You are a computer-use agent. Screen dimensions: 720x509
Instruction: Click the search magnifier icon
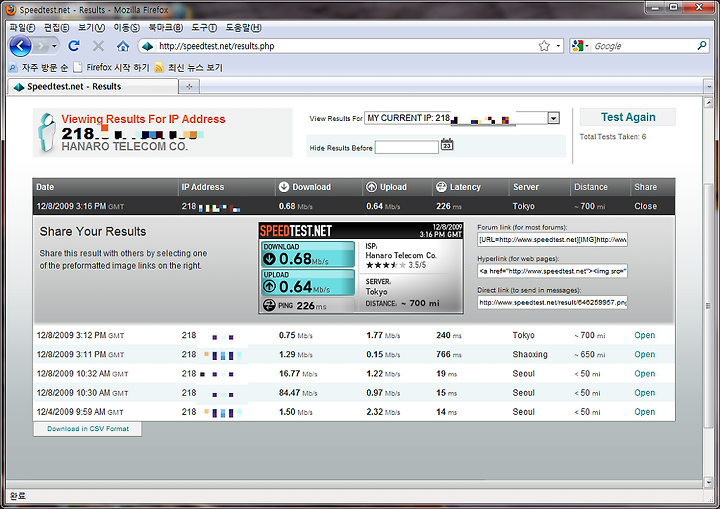point(702,45)
